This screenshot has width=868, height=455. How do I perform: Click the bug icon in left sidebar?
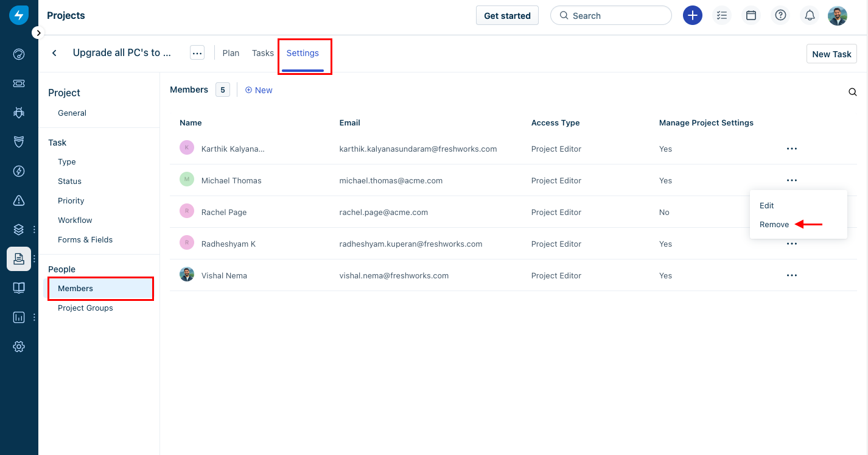click(x=19, y=113)
